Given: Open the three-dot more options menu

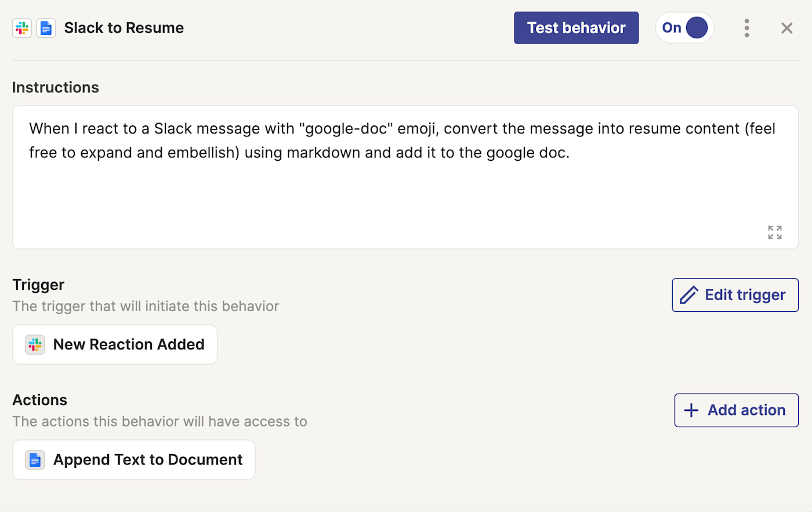Looking at the screenshot, I should coord(746,28).
